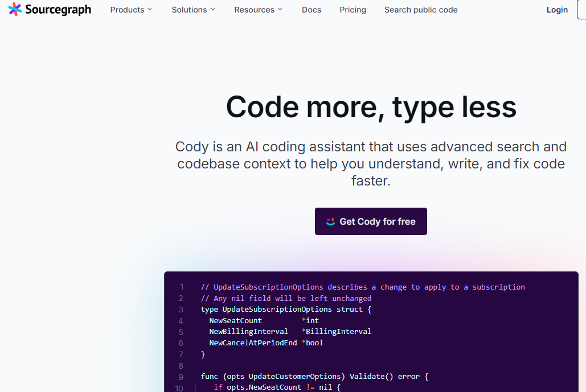The width and height of the screenshot is (586, 392).
Task: Click the UpdateSubscriptionOptions comment on line 1
Action: 363,287
